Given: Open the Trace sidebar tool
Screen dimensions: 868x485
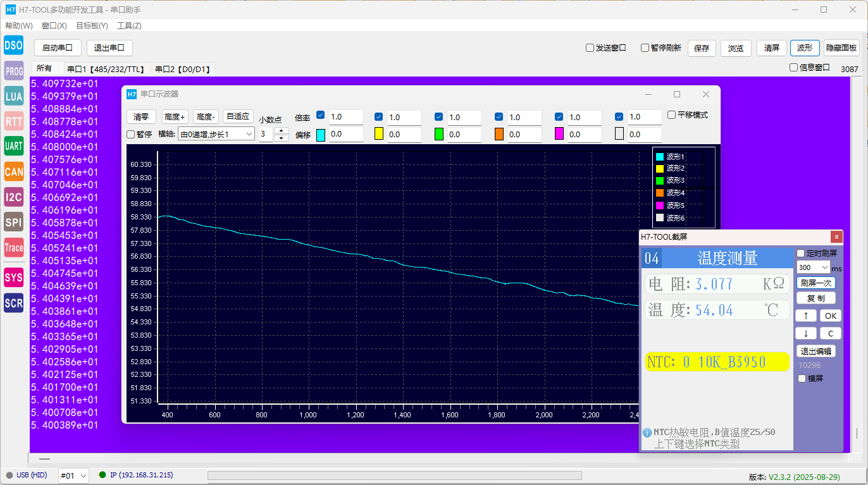Looking at the screenshot, I should 14,248.
